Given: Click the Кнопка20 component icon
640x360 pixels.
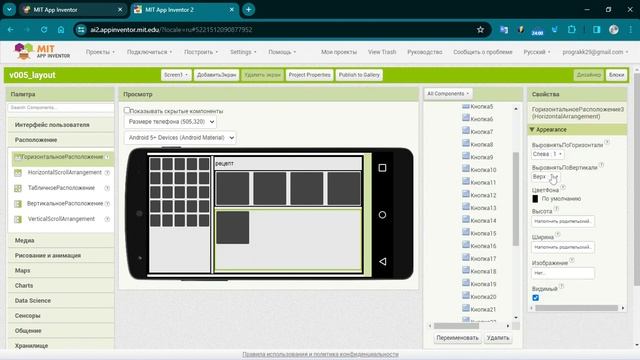Looking at the screenshot, I should tap(466, 296).
